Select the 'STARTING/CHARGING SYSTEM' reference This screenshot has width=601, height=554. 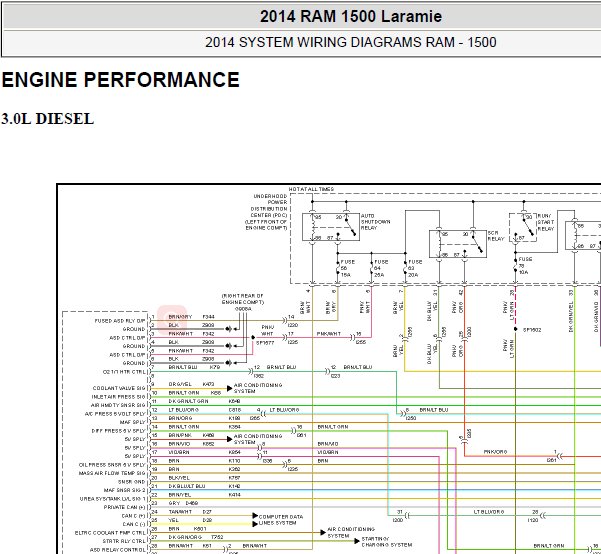click(x=387, y=542)
